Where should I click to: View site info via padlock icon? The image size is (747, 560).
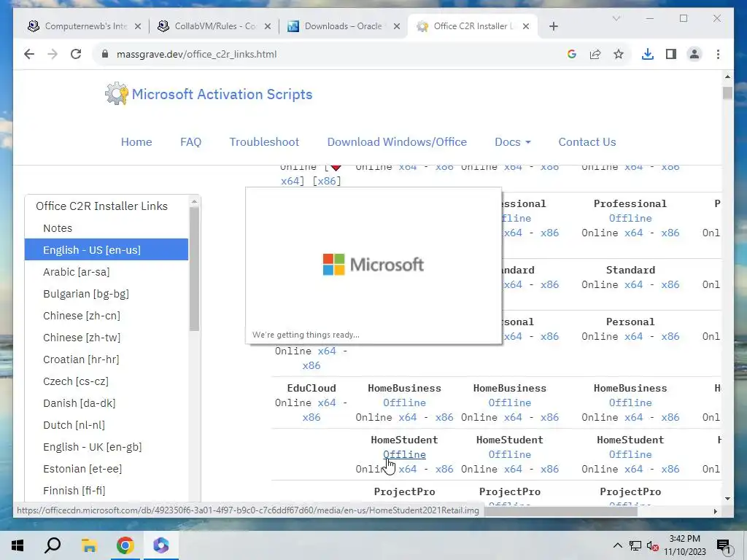tap(105, 54)
